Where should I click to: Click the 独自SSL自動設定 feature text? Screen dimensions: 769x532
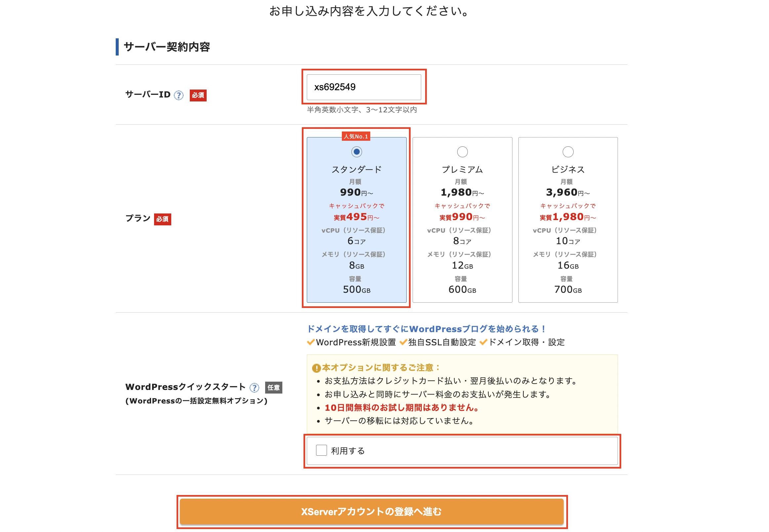tap(442, 343)
